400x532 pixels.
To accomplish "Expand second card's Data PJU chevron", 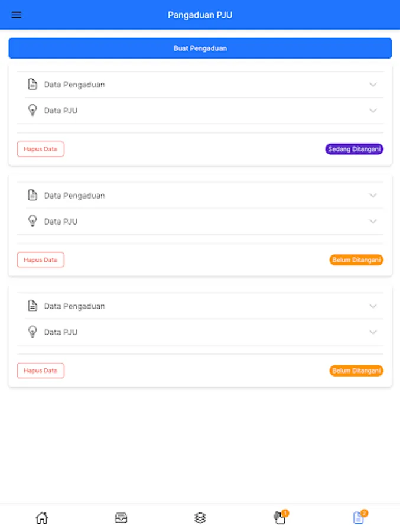I will (x=373, y=222).
